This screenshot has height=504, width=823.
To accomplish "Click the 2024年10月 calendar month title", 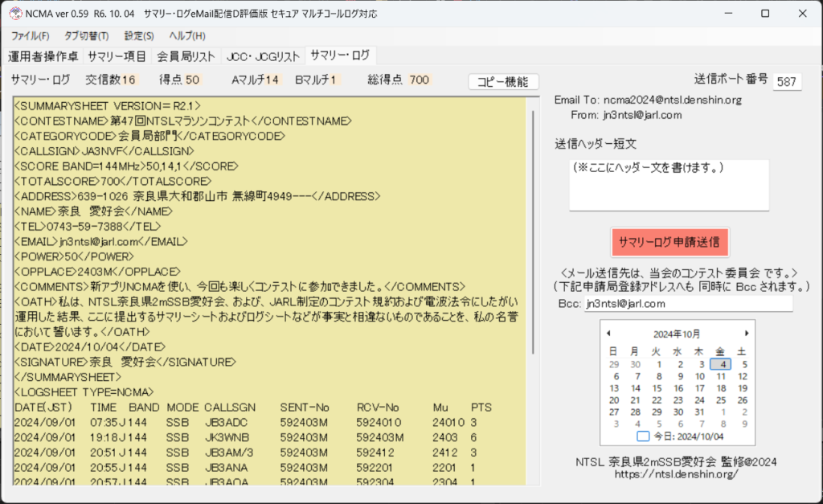I will tap(678, 333).
